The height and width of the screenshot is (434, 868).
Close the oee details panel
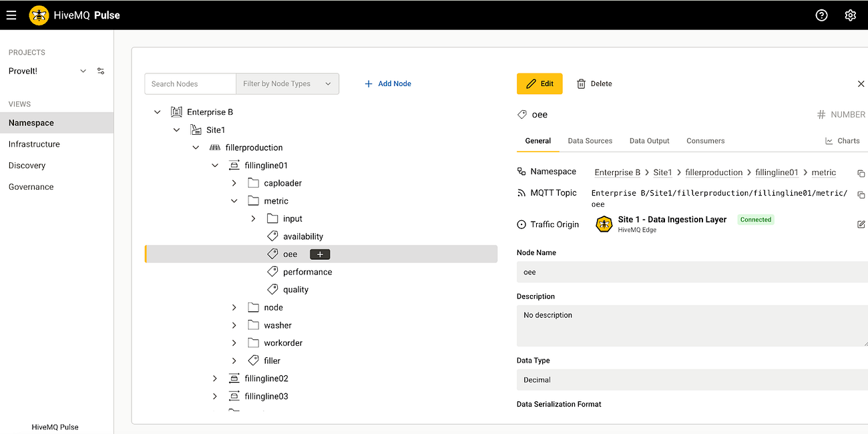[x=861, y=83]
